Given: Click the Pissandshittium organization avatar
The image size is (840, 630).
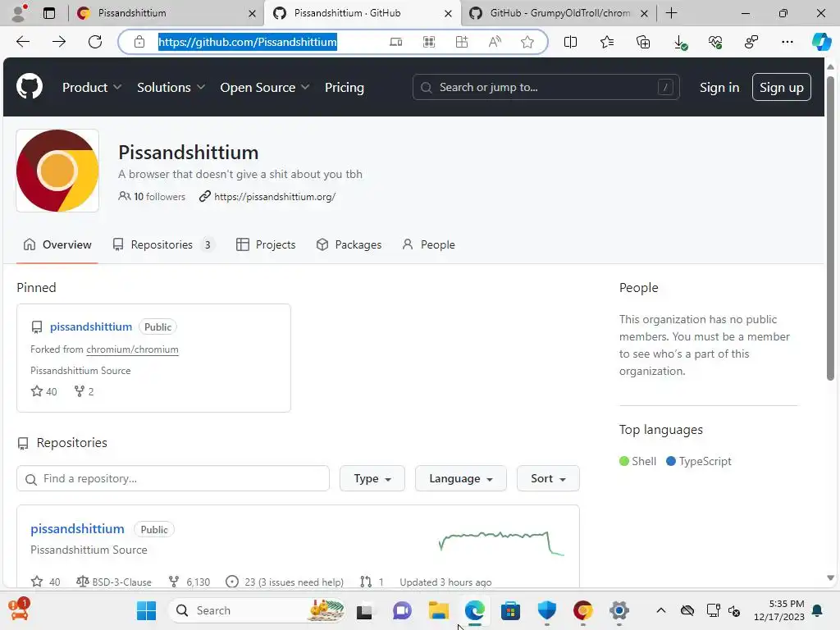Looking at the screenshot, I should [57, 171].
